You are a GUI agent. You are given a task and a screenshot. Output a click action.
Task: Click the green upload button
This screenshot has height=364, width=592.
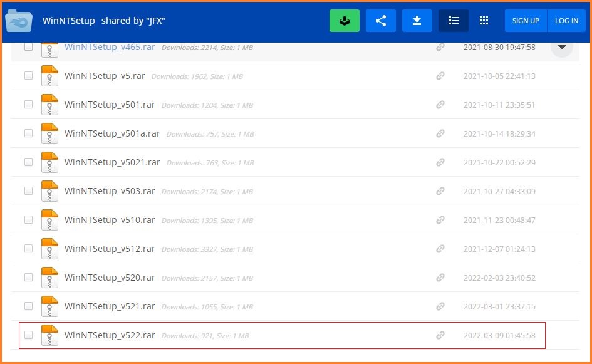(345, 21)
